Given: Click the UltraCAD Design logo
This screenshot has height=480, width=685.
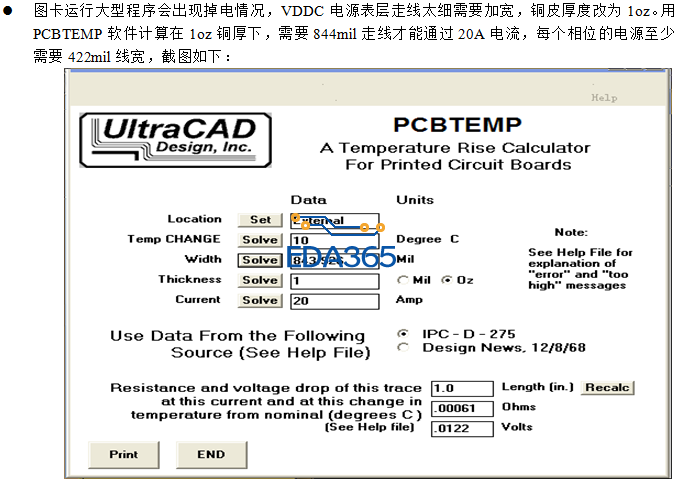Looking at the screenshot, I should pos(176,140).
